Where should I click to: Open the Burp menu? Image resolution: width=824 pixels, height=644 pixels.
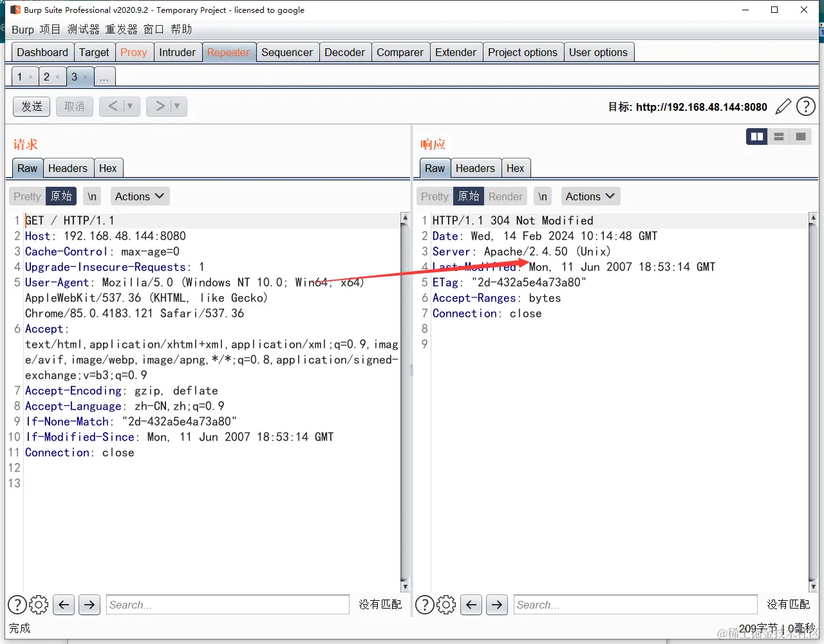pos(23,30)
